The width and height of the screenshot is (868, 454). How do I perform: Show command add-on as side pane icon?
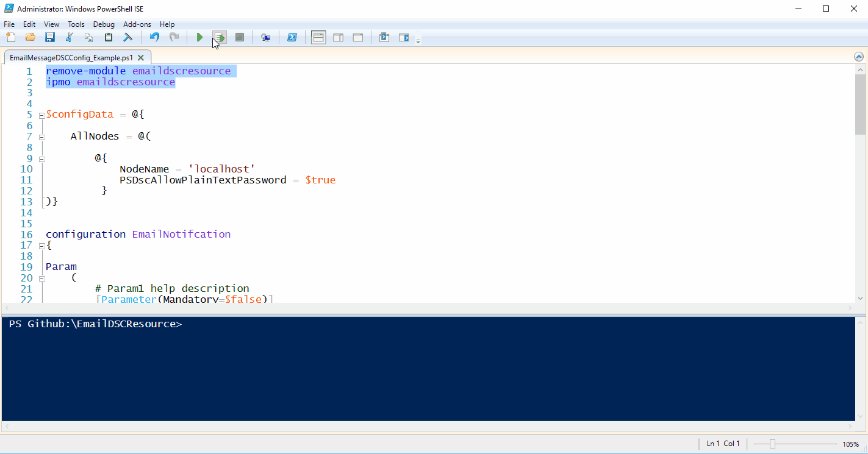pyautogui.click(x=404, y=38)
